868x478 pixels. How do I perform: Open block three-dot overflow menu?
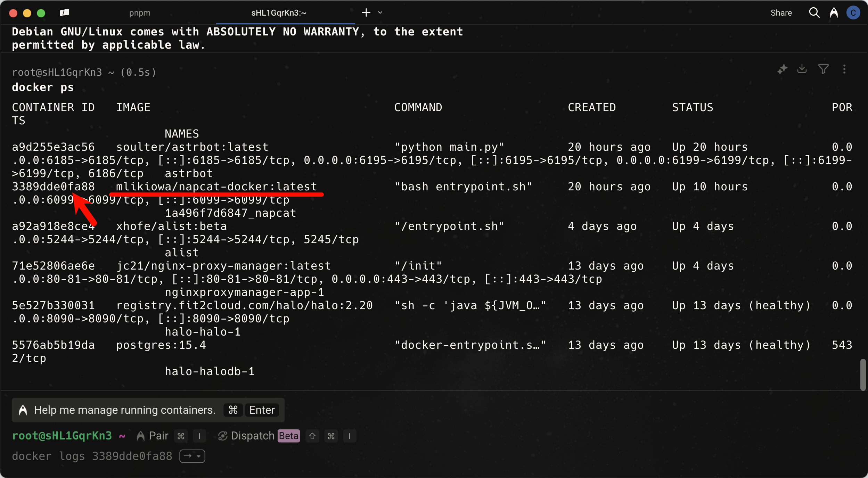(x=844, y=69)
